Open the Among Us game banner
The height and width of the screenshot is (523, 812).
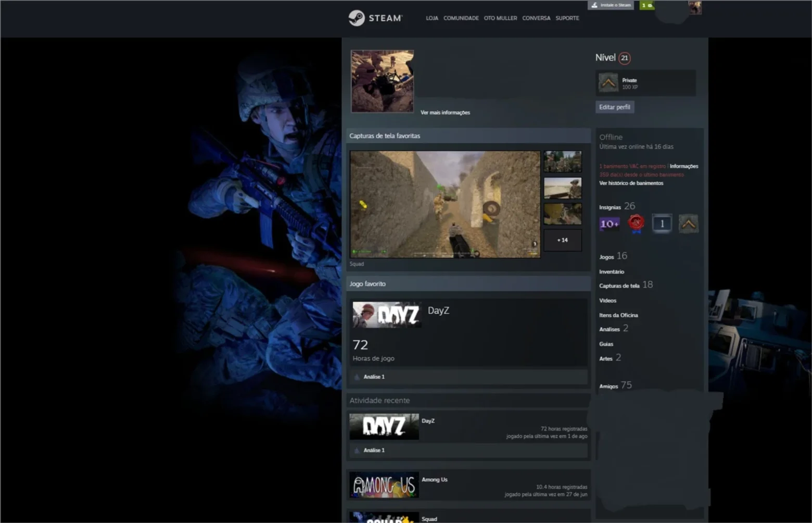tap(384, 485)
